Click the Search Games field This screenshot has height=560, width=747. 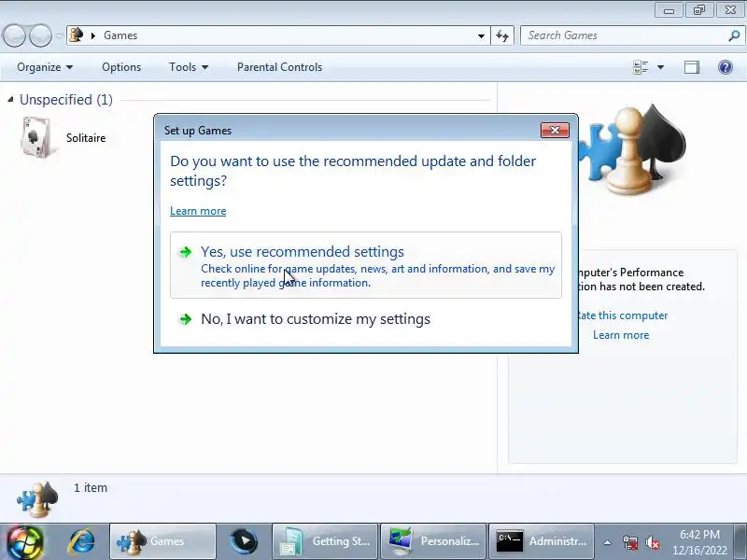point(626,35)
